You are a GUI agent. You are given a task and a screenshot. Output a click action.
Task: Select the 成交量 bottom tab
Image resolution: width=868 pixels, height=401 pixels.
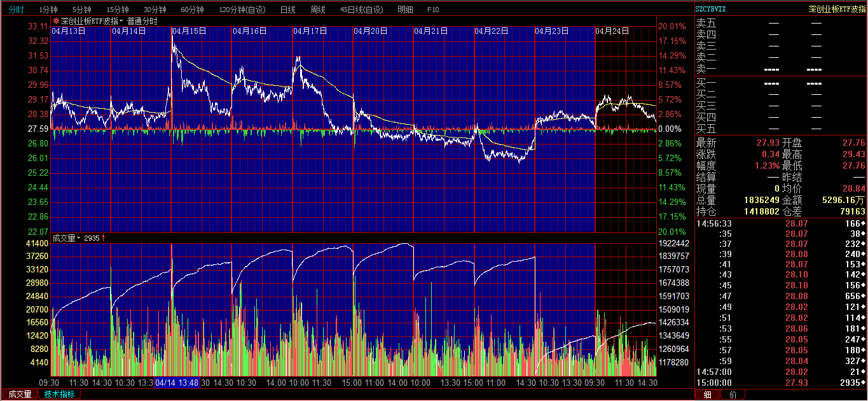tap(18, 394)
